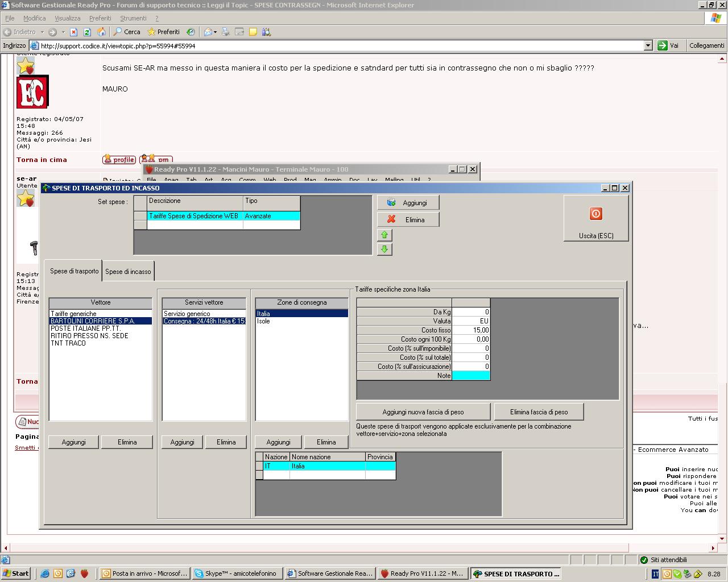
Task: Open Cerca search in the IE toolbar
Action: click(x=127, y=32)
